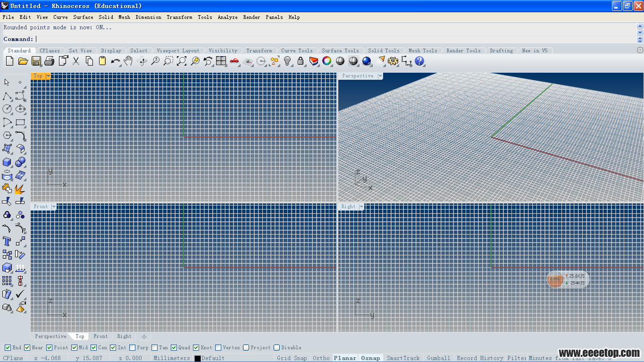Click the black Default layer color swatch
The height and width of the screenshot is (362, 644).
click(198, 359)
